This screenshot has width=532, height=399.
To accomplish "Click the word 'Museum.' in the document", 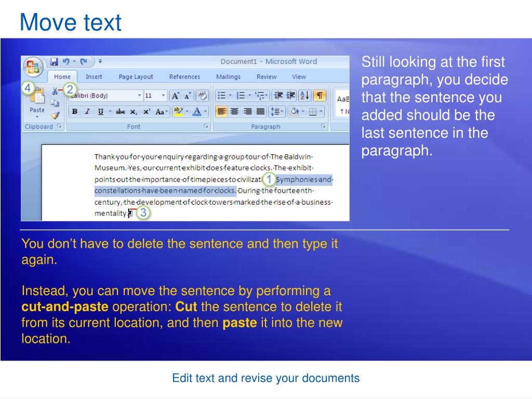I will (x=110, y=168).
